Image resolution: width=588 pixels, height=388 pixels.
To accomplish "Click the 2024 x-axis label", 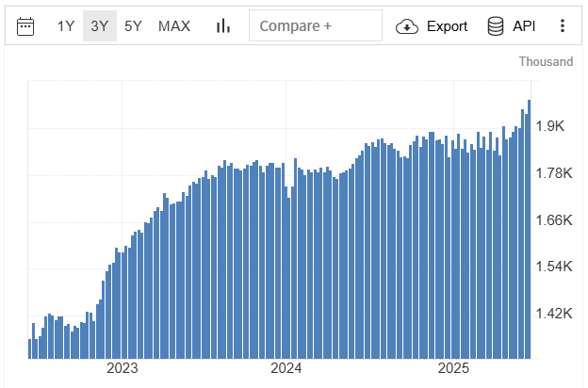I will pos(286,368).
